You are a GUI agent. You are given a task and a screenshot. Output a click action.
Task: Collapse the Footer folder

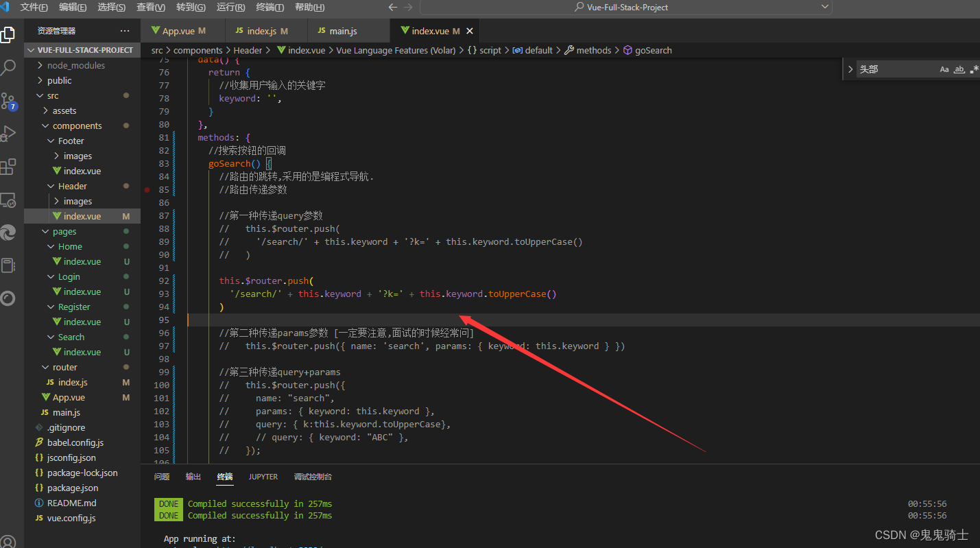(x=82, y=141)
